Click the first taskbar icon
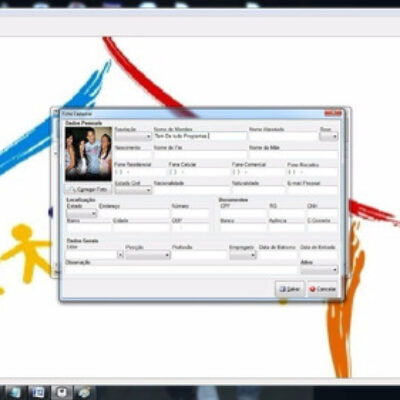Screen dimensions: 400x400 pyautogui.click(x=15, y=392)
